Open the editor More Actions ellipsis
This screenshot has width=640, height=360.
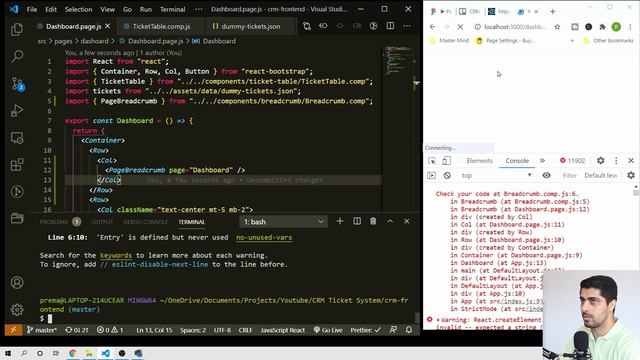coord(407,26)
